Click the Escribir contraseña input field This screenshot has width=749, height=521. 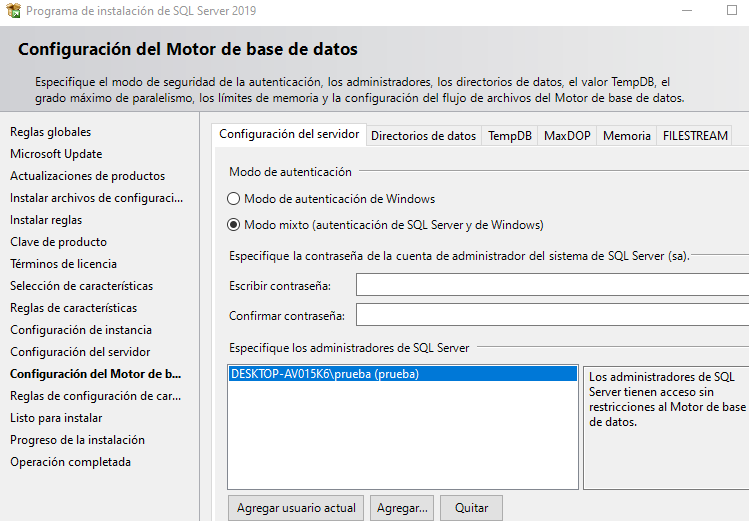(552, 286)
